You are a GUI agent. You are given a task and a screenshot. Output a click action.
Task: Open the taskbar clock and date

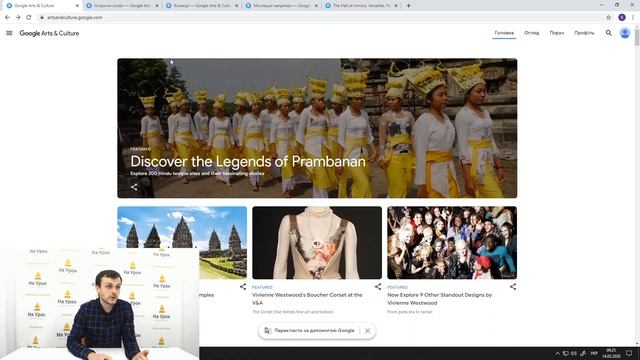point(611,353)
